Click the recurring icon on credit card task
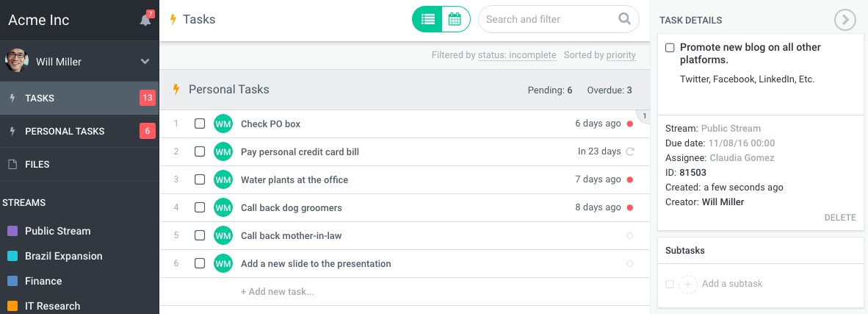Screen dimensions: 868x314 click(x=629, y=151)
